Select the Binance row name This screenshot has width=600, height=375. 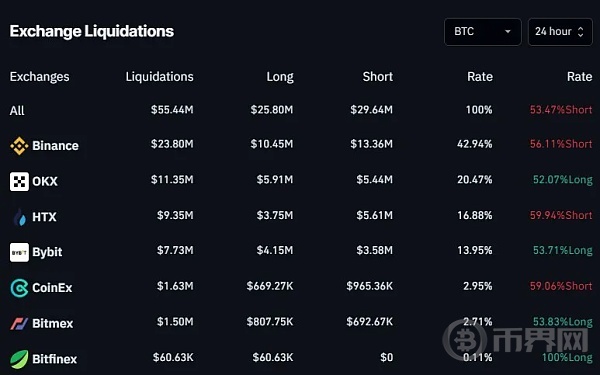(x=55, y=146)
